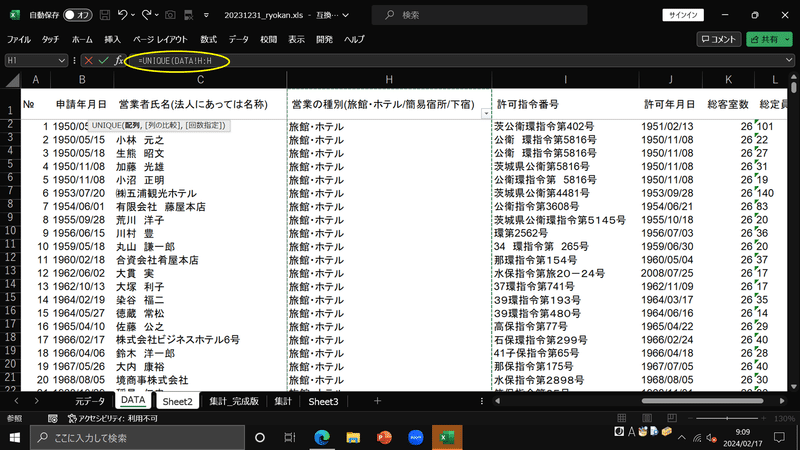Screen dimensions: 800x450
Task: Switch to the 集計_完成版 sheet tab
Action: point(234,402)
